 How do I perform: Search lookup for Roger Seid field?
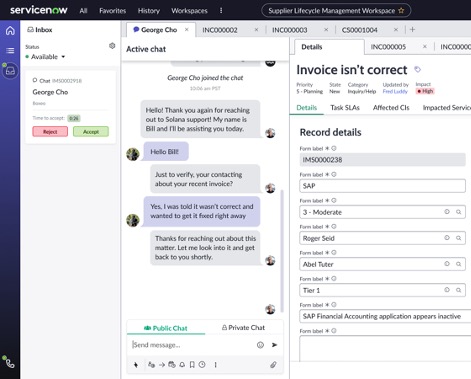click(x=459, y=238)
